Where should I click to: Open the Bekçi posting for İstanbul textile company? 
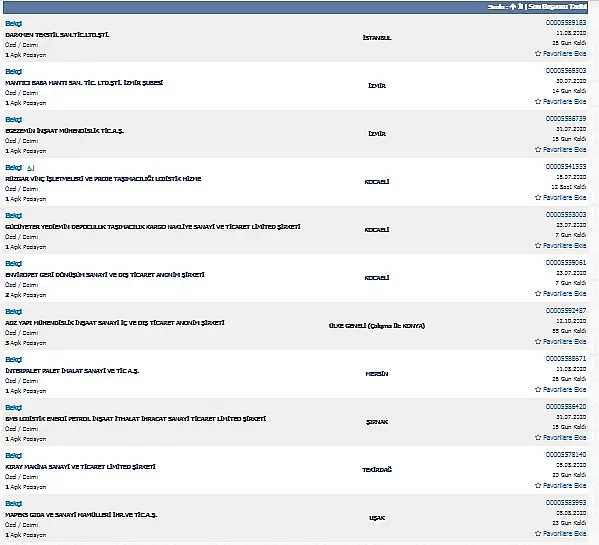pyautogui.click(x=13, y=24)
